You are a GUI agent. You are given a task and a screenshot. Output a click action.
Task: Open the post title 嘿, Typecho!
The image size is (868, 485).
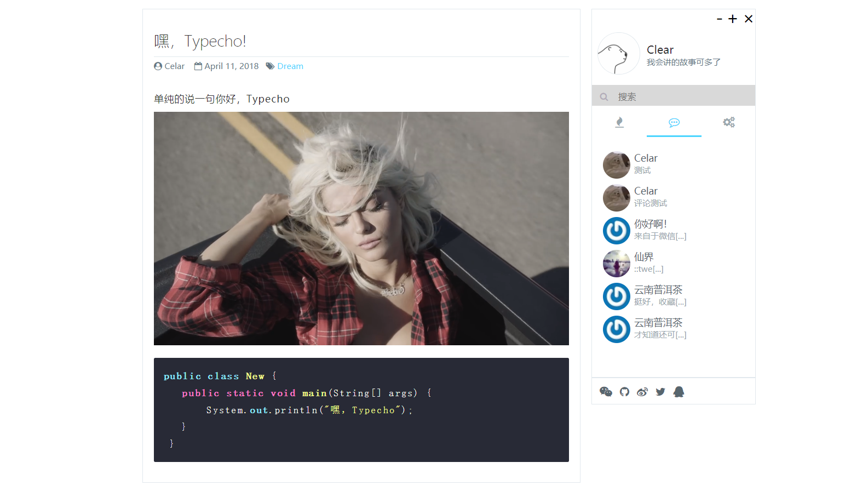pos(200,41)
